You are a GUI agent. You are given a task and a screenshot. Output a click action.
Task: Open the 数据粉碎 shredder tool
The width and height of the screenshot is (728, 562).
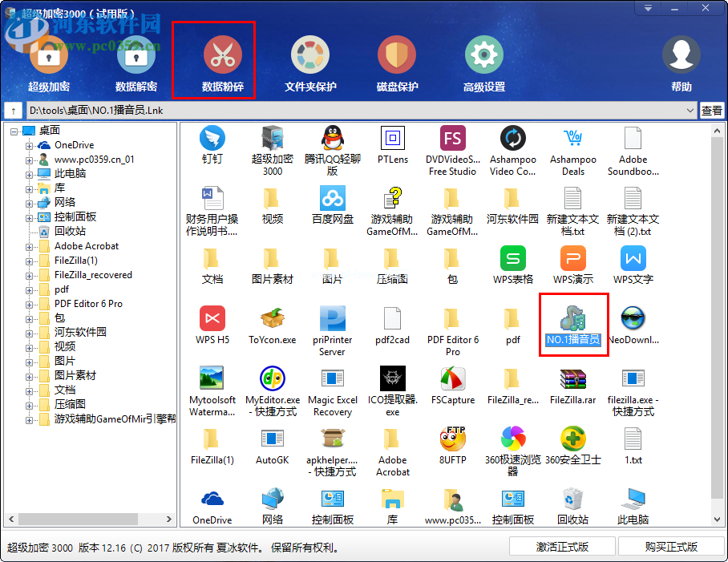click(222, 56)
